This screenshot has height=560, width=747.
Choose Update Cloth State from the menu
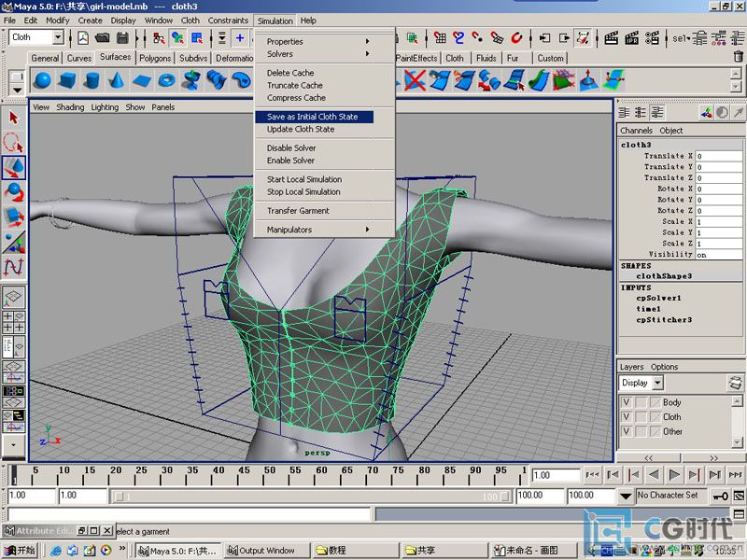pos(301,129)
